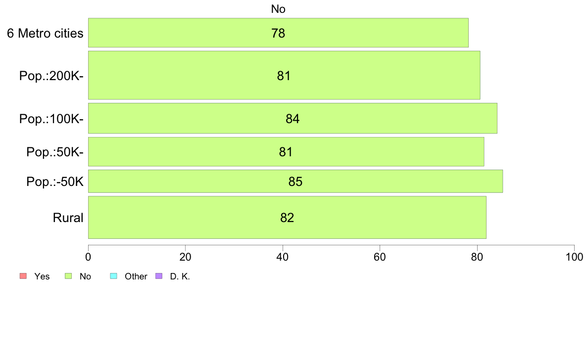Click the cyan Other legend swatch
Viewport: 588px width, 364px height.
[114, 276]
